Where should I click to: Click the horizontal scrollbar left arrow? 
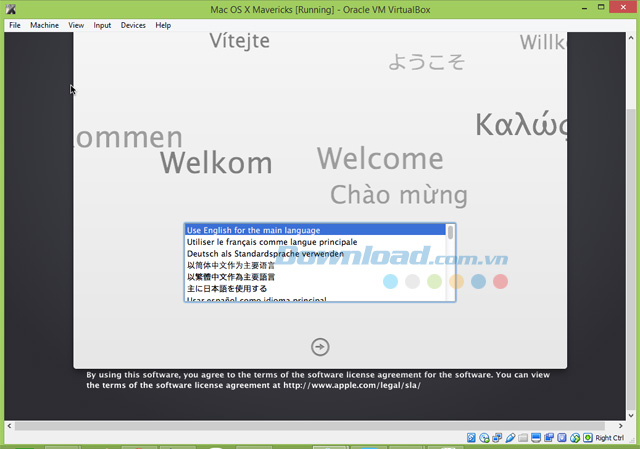point(9,426)
